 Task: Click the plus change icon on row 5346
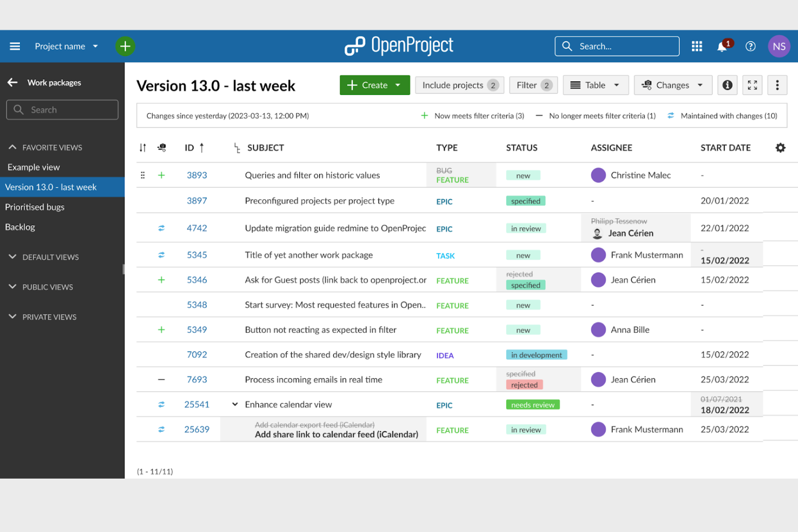[x=161, y=280]
